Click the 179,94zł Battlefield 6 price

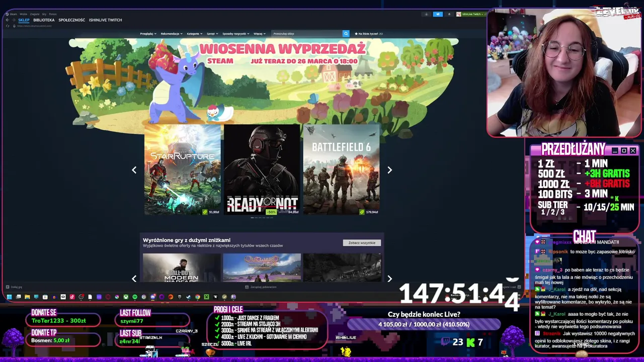click(372, 212)
